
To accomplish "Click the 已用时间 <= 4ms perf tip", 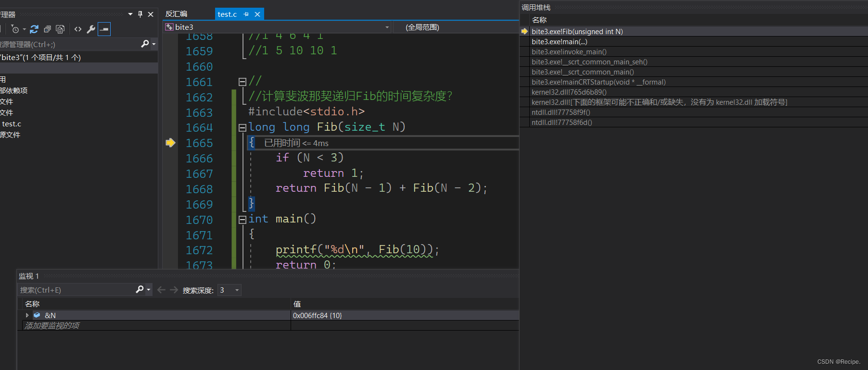I will tap(296, 143).
